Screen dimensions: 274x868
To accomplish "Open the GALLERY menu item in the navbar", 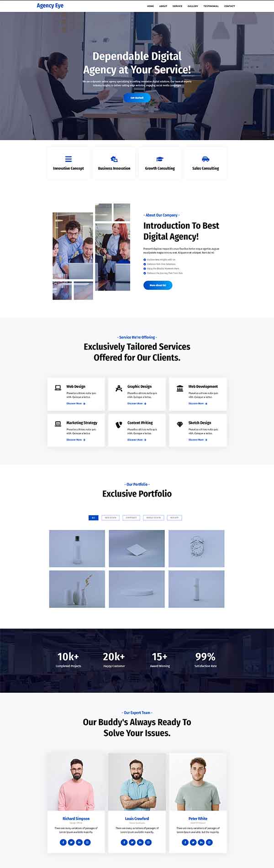I will (x=192, y=6).
